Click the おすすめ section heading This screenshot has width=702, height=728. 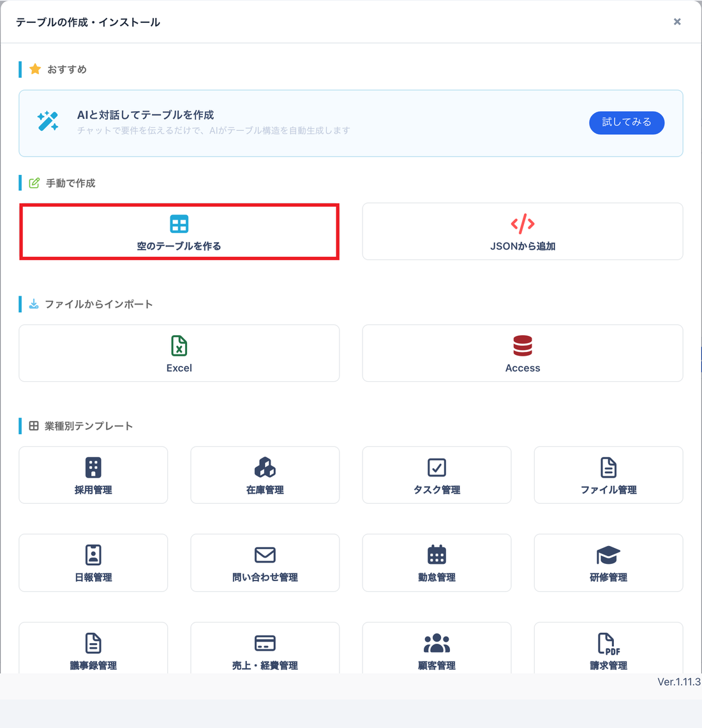click(67, 69)
